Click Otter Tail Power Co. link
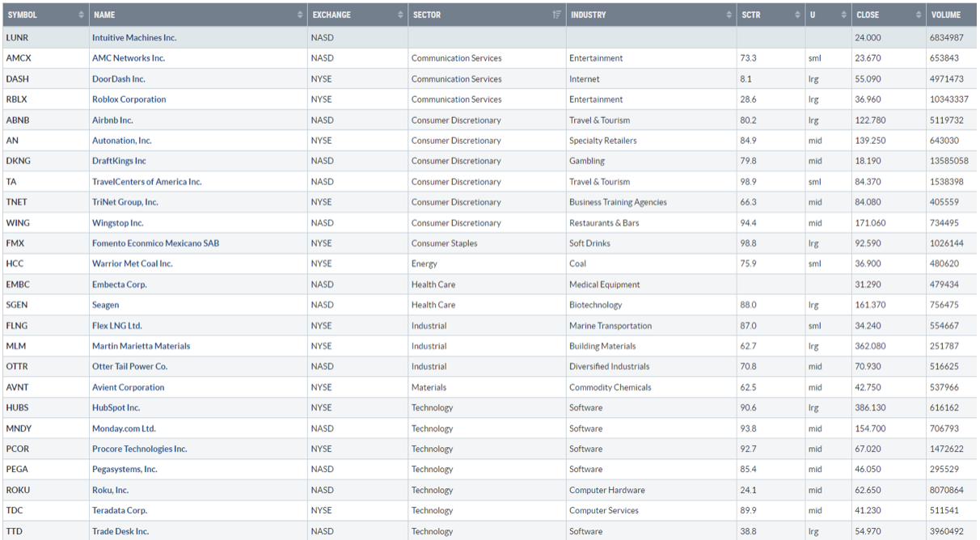 point(130,366)
